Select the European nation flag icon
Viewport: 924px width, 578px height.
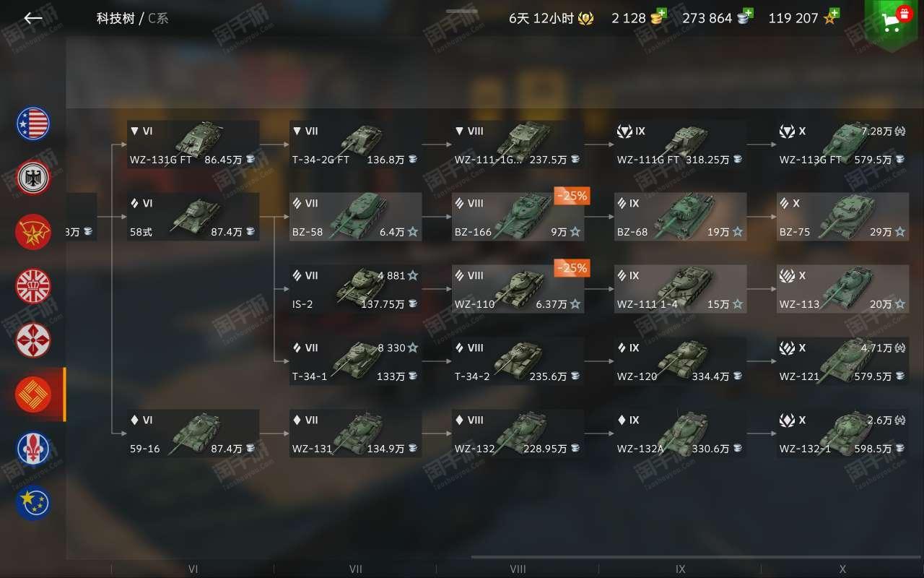click(33, 504)
